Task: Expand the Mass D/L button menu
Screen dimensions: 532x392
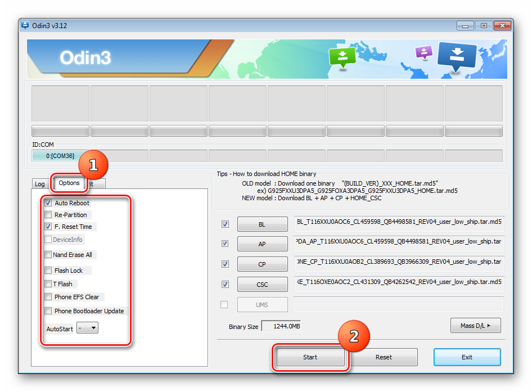Action: click(x=475, y=326)
